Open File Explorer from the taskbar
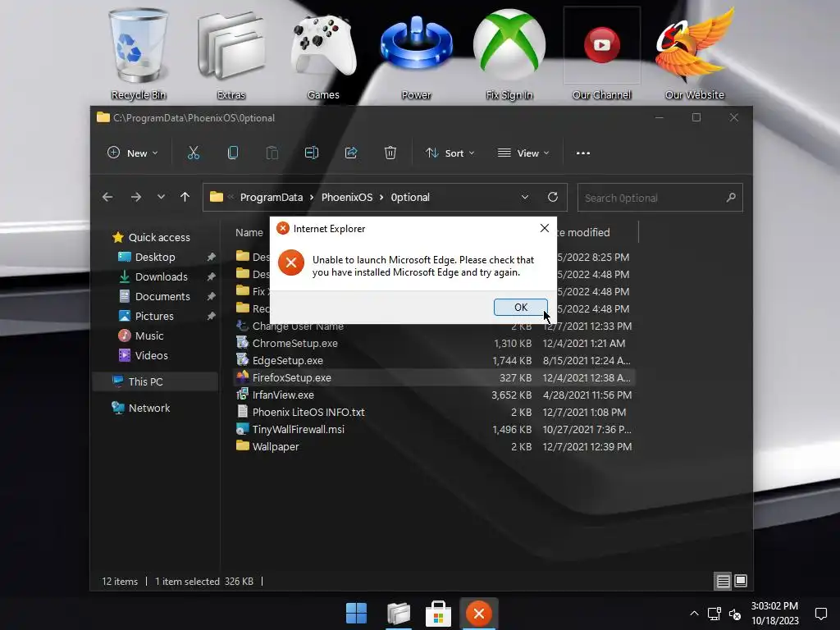The width and height of the screenshot is (840, 630). coord(399,614)
